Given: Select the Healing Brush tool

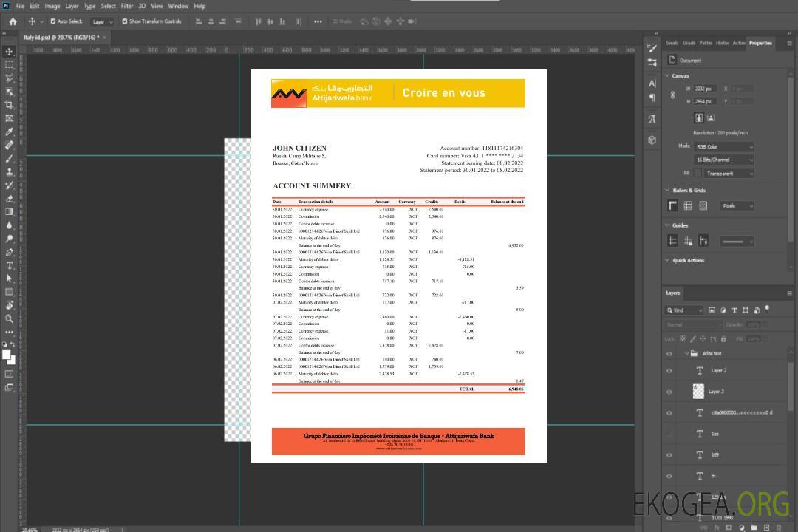Looking at the screenshot, I should (9, 145).
